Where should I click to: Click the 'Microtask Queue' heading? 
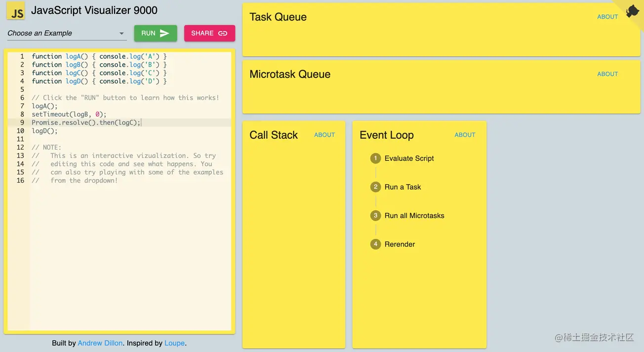tap(290, 74)
